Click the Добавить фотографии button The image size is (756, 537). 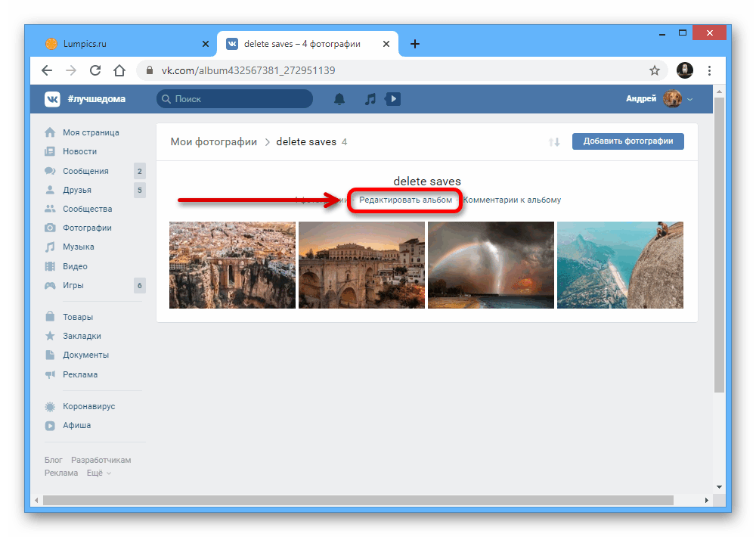[627, 141]
